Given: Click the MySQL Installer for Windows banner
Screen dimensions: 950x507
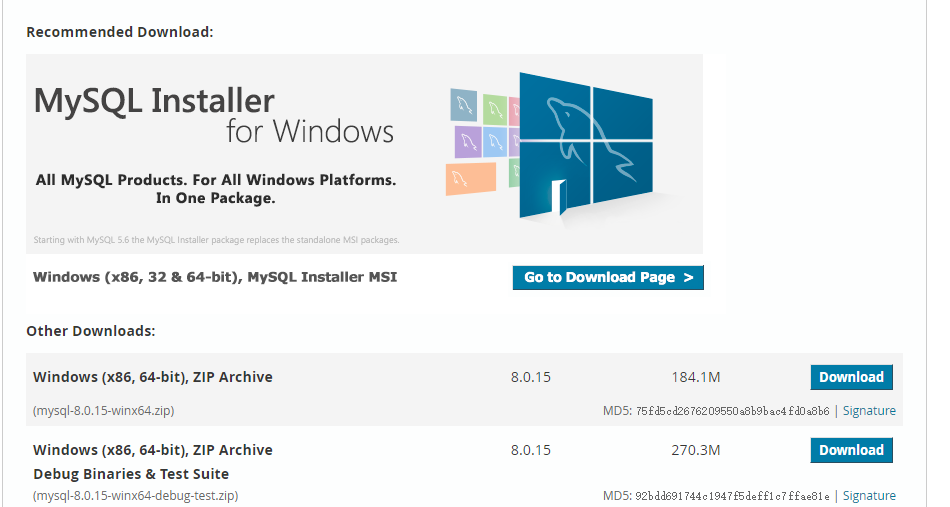Looking at the screenshot, I should click(x=364, y=154).
